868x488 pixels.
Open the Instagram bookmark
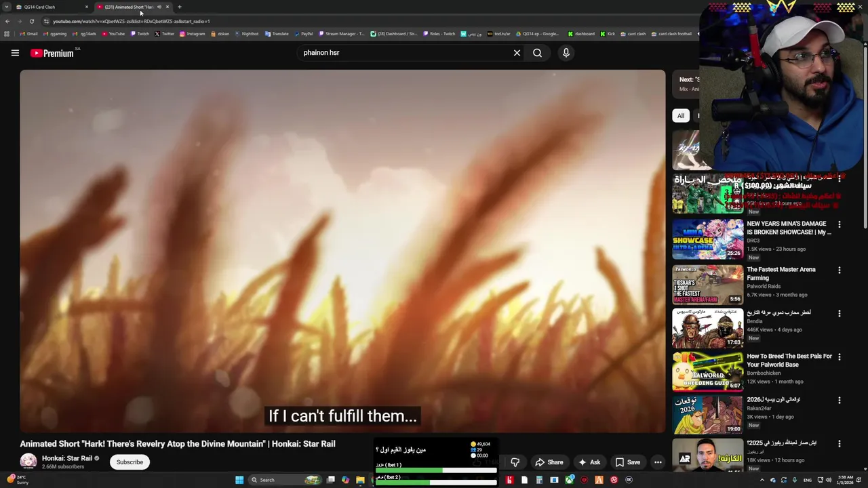click(x=192, y=34)
